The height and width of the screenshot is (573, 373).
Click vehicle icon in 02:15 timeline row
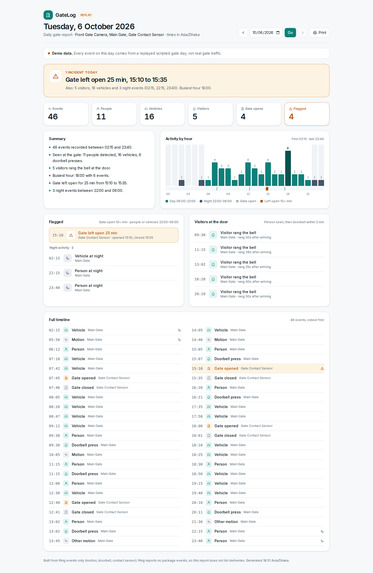66,330
